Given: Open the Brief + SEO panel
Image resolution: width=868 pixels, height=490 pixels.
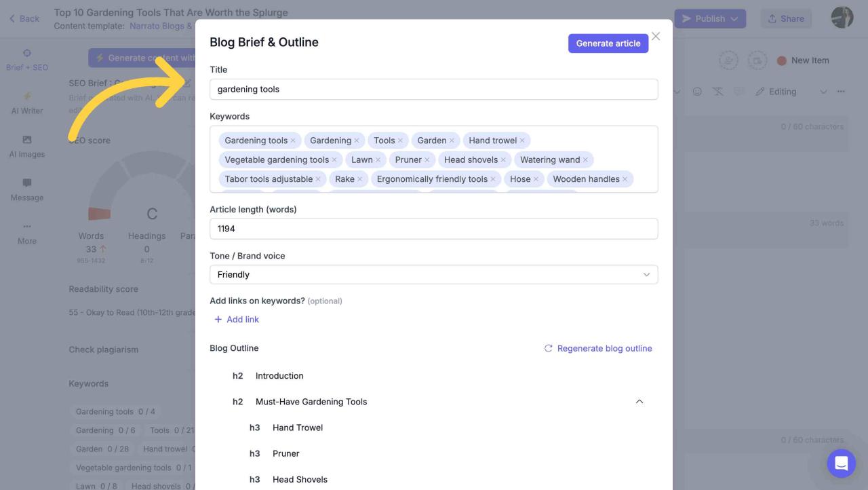Looking at the screenshot, I should tap(27, 60).
